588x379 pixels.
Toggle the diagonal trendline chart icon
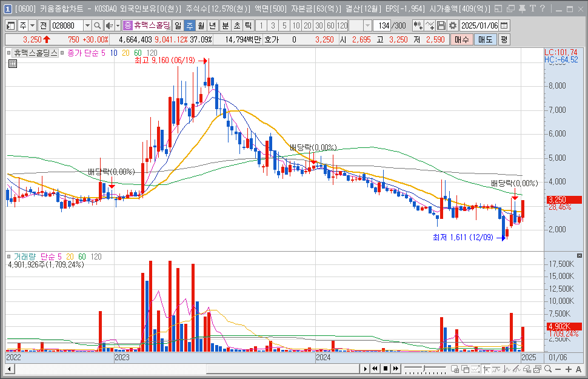[516, 369]
